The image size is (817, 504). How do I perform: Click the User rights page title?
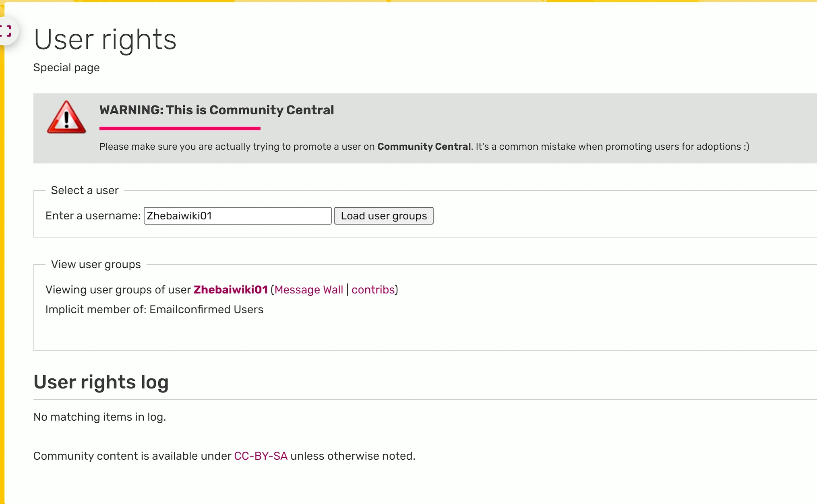[x=105, y=39]
